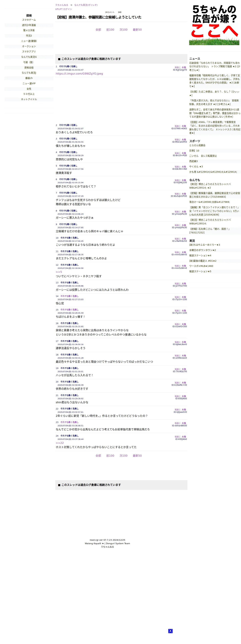Screen dimensions: 241x644
Task: Go to なんでも実況(ガリレオ) board link
Action: pos(86,5)
